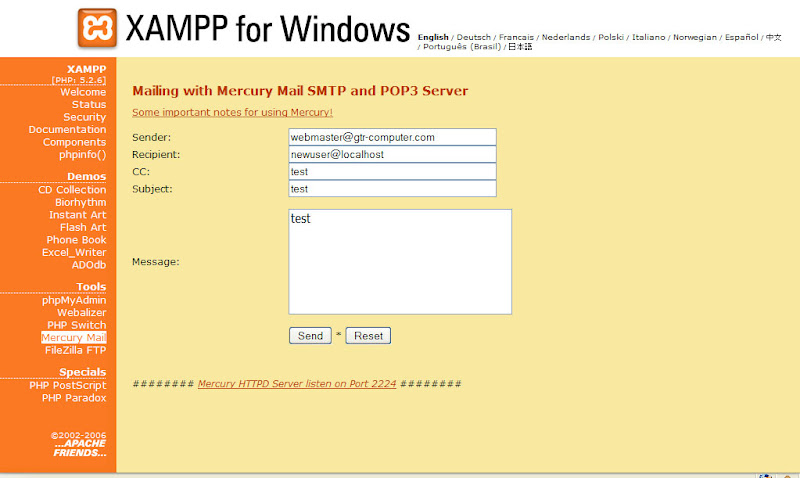Screen dimensions: 800x478
Task: Click into the CC input field
Action: pyautogui.click(x=392, y=171)
